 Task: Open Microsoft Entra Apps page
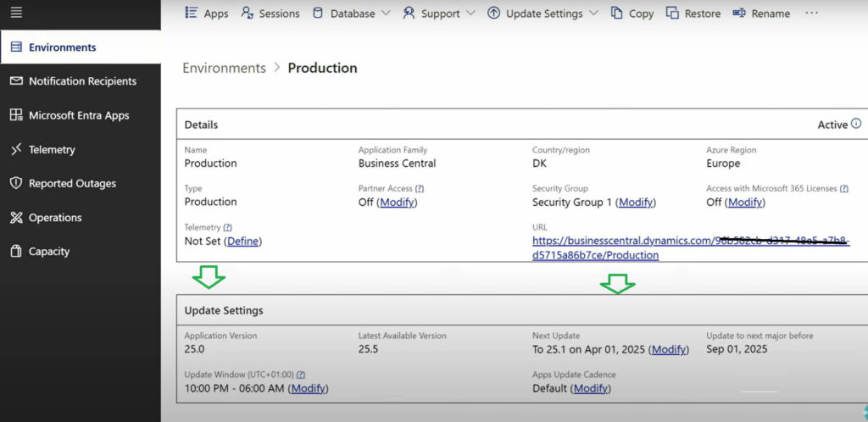pyautogui.click(x=79, y=115)
